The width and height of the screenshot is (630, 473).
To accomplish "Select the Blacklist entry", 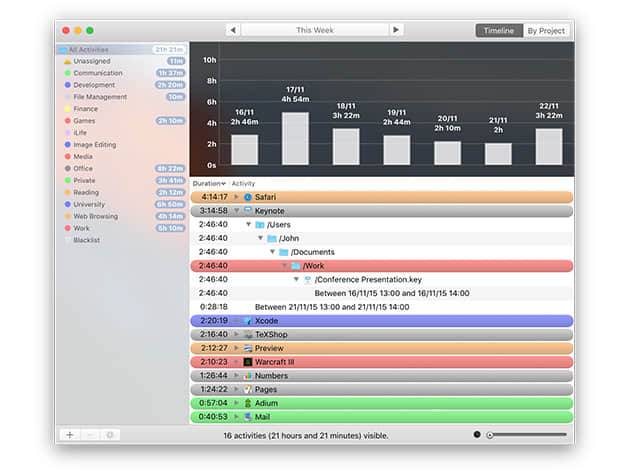I will click(122, 240).
